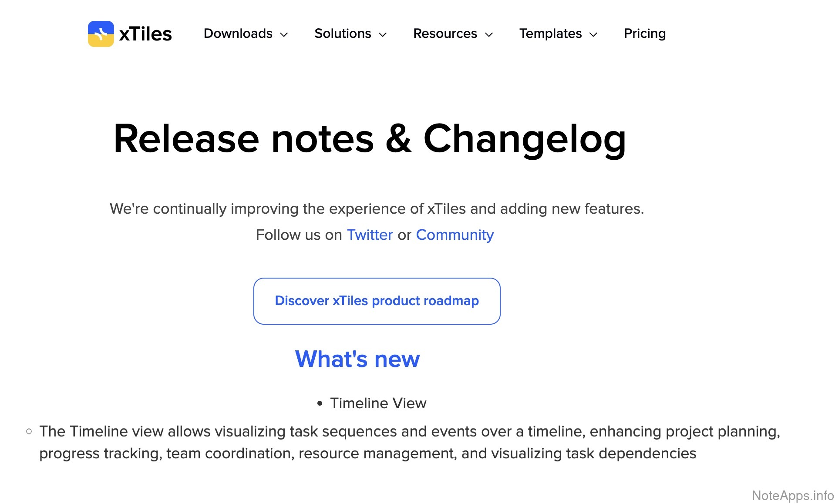Click the What's new heading

click(x=357, y=359)
